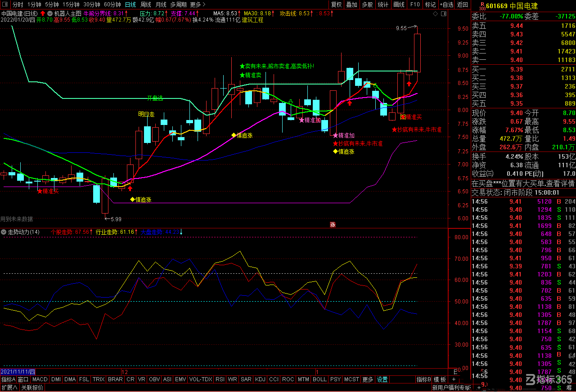Switch indicator to BOLL

319,379
